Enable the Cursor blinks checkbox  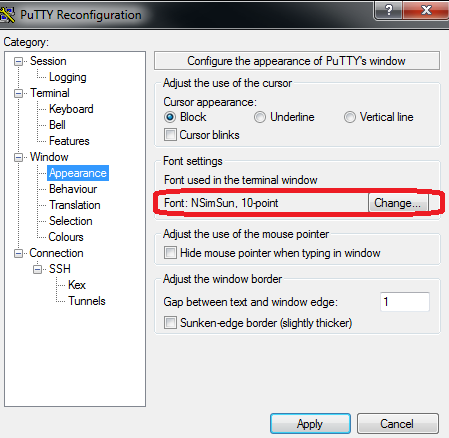170,135
